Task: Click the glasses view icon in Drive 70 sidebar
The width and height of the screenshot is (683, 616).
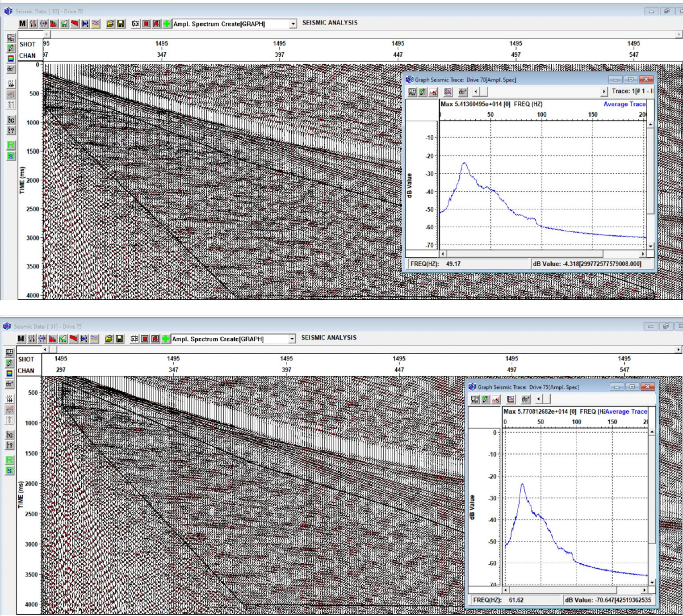Action: (11, 69)
